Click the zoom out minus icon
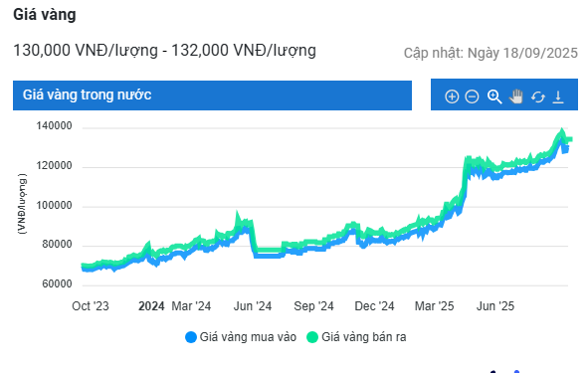Screen dimensions: 588x373 coord(472,96)
